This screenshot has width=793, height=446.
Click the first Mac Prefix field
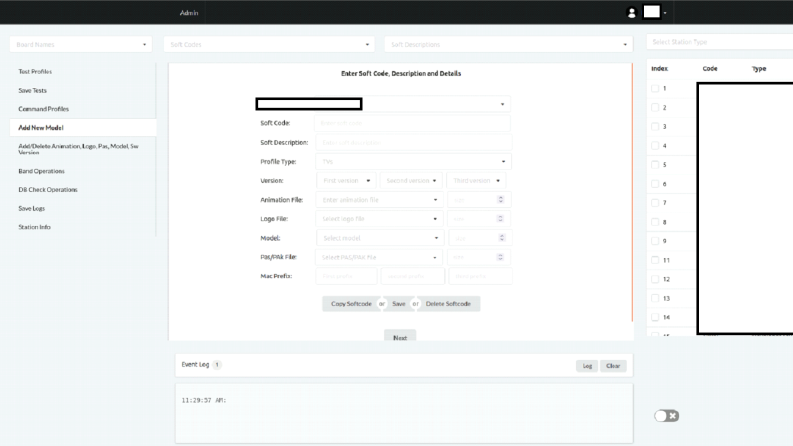(x=346, y=276)
